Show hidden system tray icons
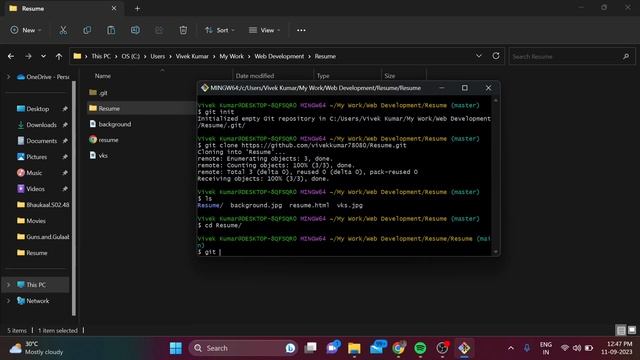This screenshot has width=640, height=360. coord(511,348)
